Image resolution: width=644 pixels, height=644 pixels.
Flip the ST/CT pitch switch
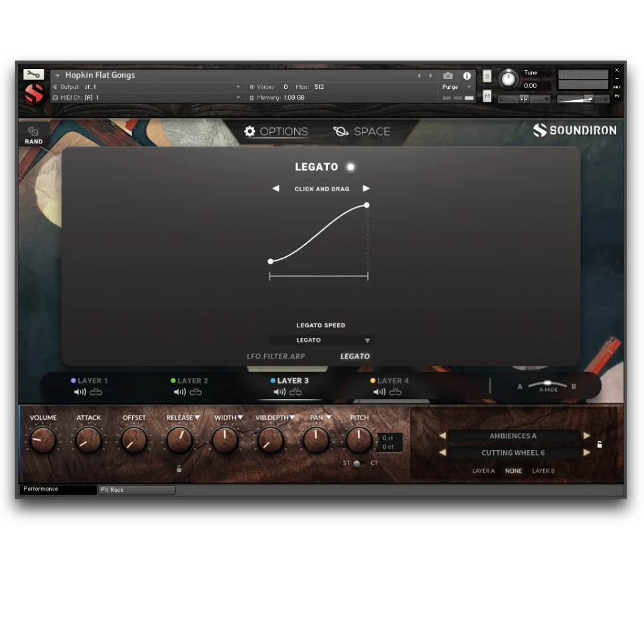click(359, 463)
